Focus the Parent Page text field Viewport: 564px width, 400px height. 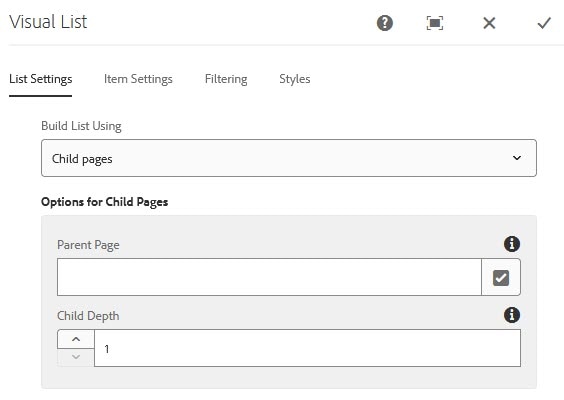pyautogui.click(x=269, y=277)
